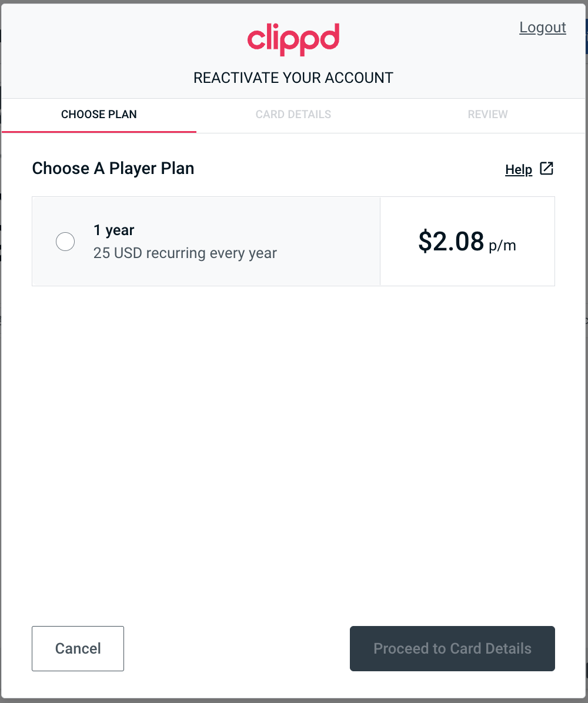The height and width of the screenshot is (703, 588).
Task: Click "25 USD recurring every year" text
Action: tap(185, 253)
